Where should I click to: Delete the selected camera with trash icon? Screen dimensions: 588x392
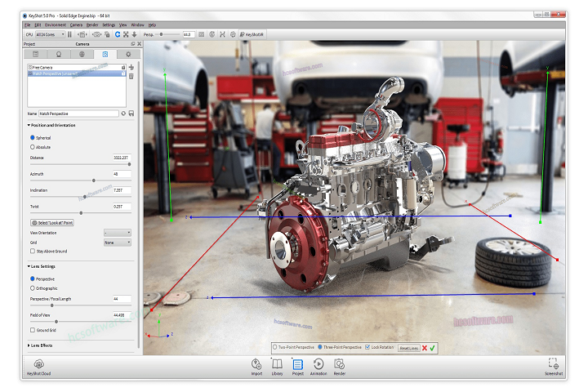coord(131,76)
